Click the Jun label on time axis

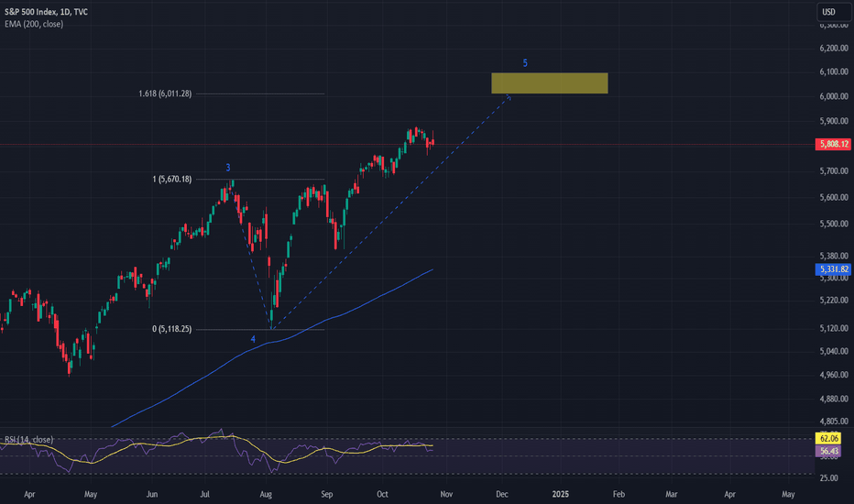(152, 495)
